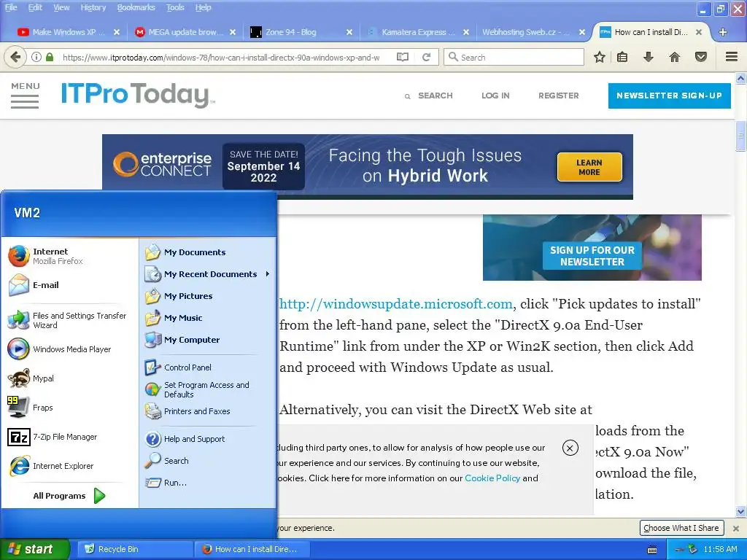
Task: Open the site information icon in address bar
Action: click(x=36, y=57)
